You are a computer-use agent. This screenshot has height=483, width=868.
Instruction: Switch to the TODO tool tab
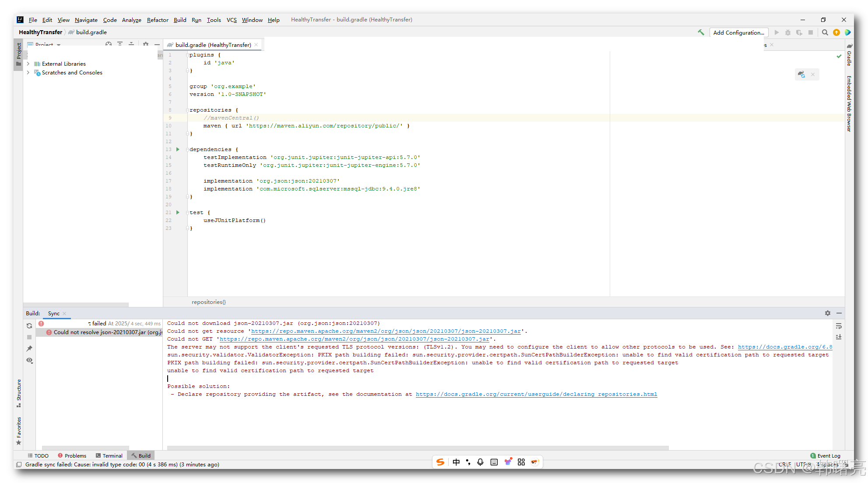(x=38, y=456)
